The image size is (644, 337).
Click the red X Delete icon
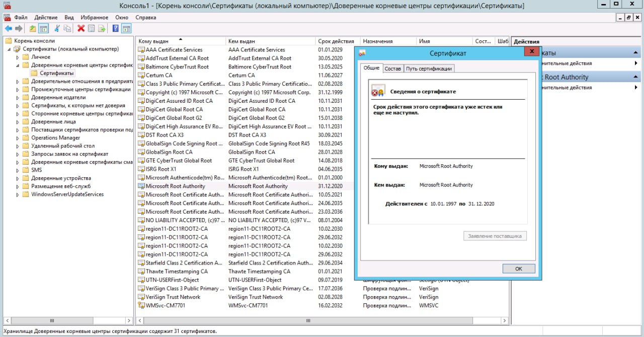coord(80,28)
